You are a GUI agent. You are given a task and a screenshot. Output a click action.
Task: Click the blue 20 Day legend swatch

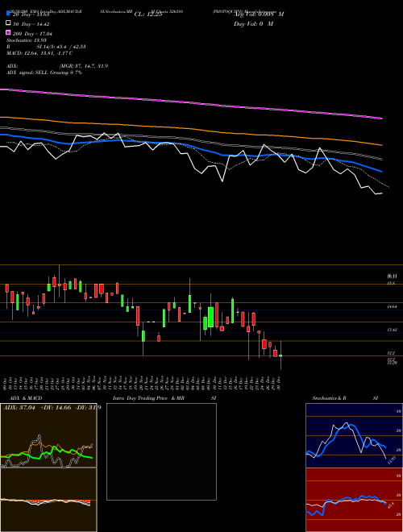(x=8, y=13)
